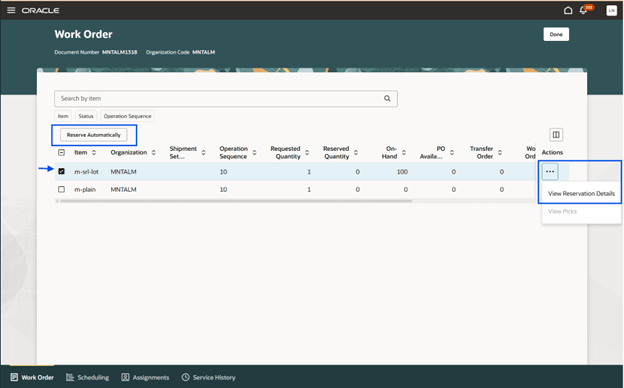Sort by PO Available column
The image size is (624, 388).
(452, 152)
